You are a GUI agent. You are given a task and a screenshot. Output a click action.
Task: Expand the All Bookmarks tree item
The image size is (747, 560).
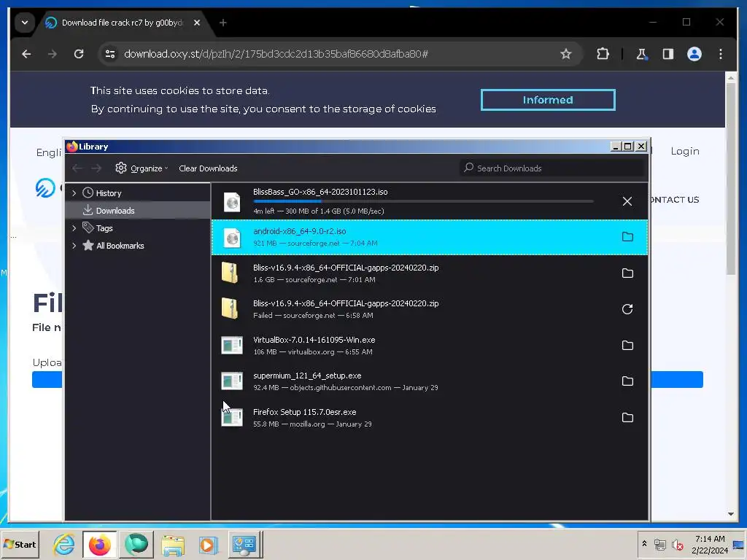tap(74, 246)
